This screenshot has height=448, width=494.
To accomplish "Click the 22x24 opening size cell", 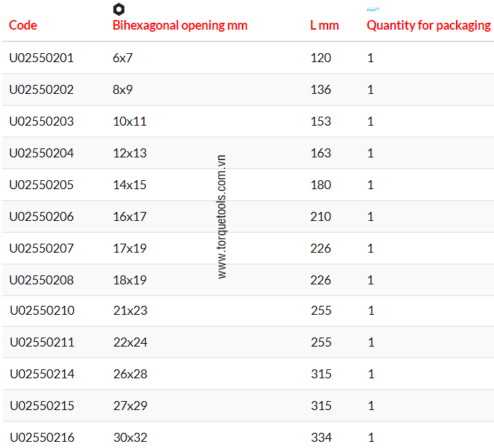I will click(x=130, y=342).
